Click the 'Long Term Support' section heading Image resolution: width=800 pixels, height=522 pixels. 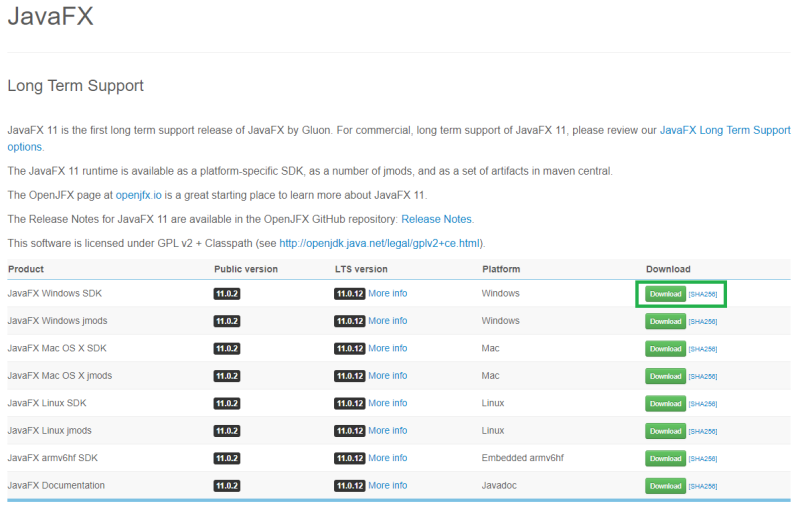point(76,85)
